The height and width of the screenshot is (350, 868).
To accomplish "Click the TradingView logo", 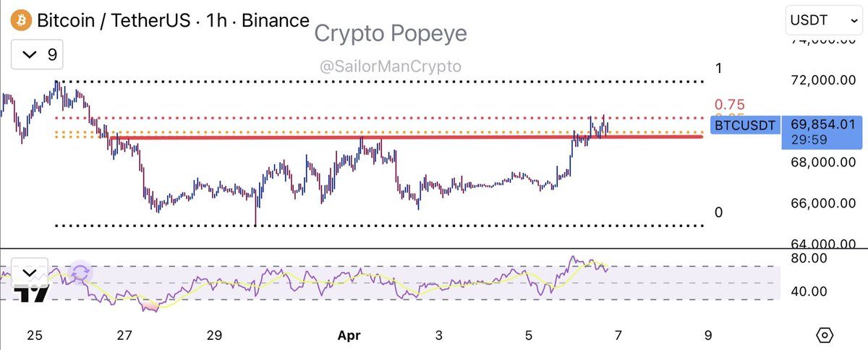I will click(34, 294).
